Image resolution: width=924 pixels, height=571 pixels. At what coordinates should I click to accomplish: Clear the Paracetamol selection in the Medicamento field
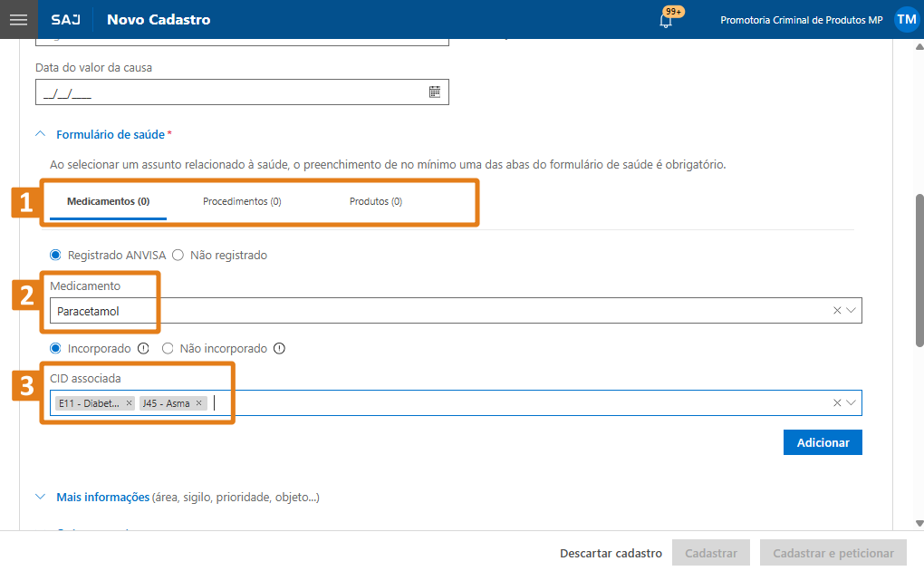[x=837, y=310]
